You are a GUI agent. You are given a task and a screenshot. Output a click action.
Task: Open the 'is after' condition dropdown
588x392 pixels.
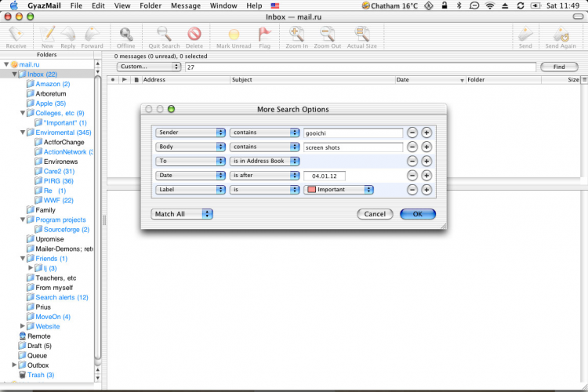pyautogui.click(x=264, y=175)
